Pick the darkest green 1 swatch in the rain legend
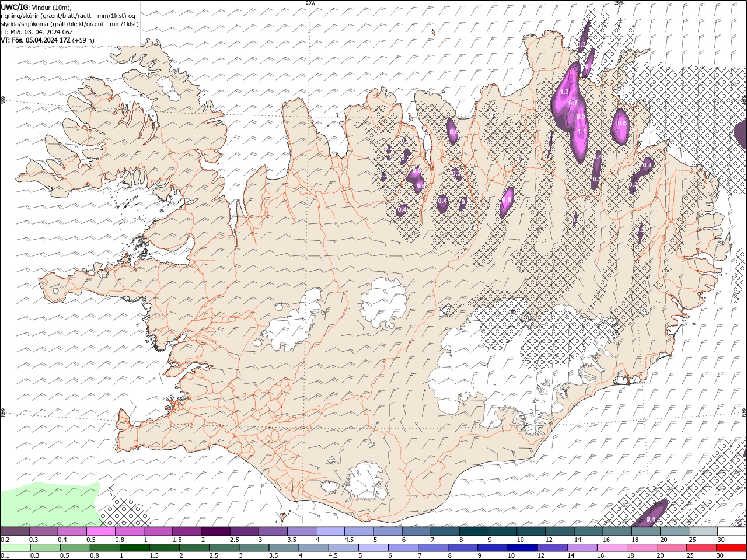The image size is (747, 560). [x=134, y=548]
